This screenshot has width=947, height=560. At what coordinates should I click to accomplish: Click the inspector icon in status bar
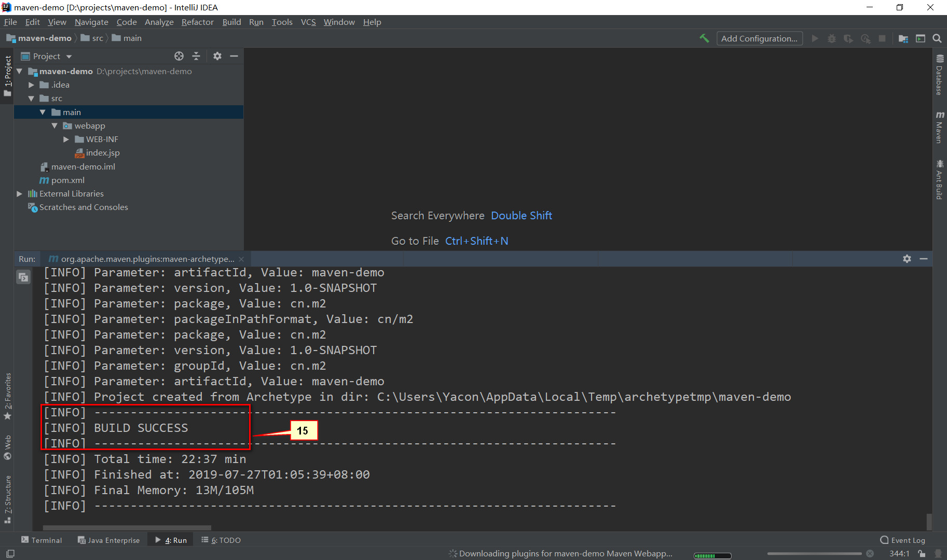tap(938, 554)
